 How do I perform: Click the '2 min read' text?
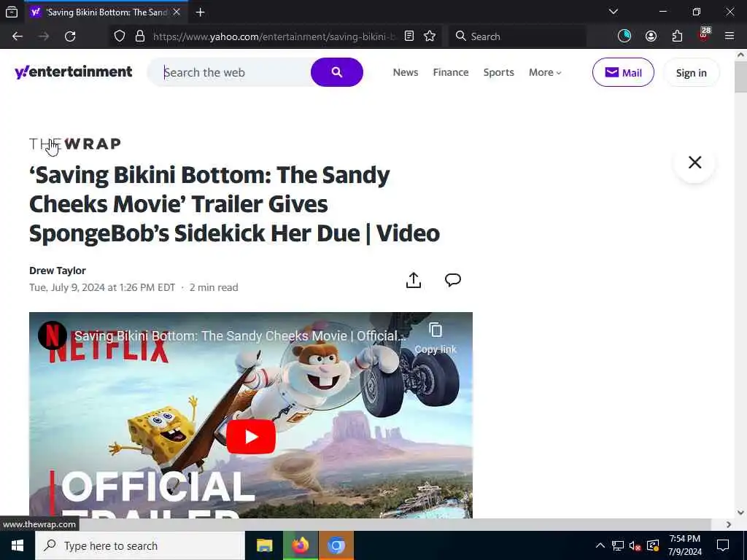coord(214,287)
